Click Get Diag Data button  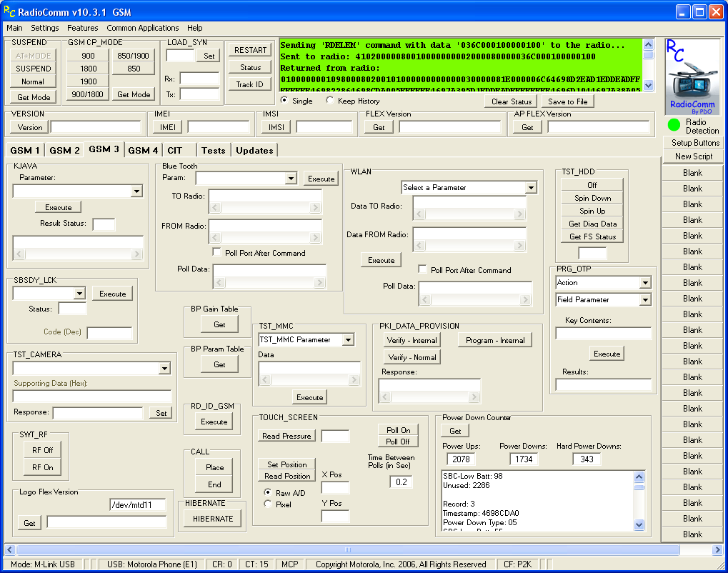tap(592, 224)
